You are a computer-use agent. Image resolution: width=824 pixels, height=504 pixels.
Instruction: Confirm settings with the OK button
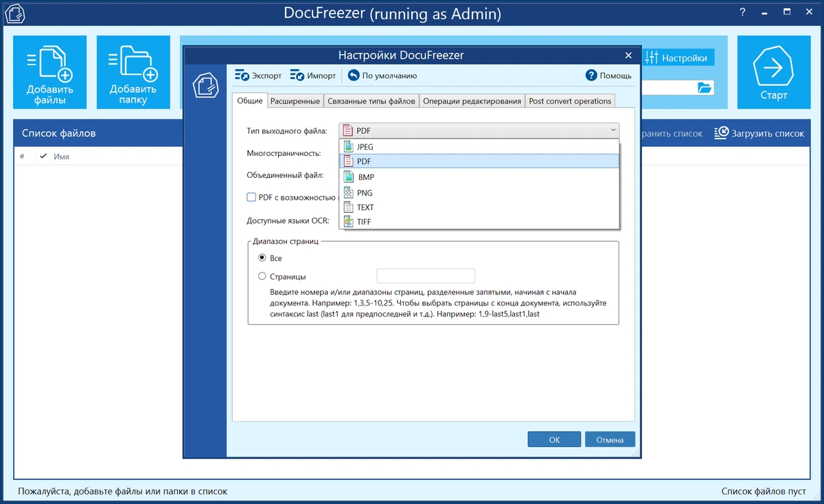[x=555, y=439]
